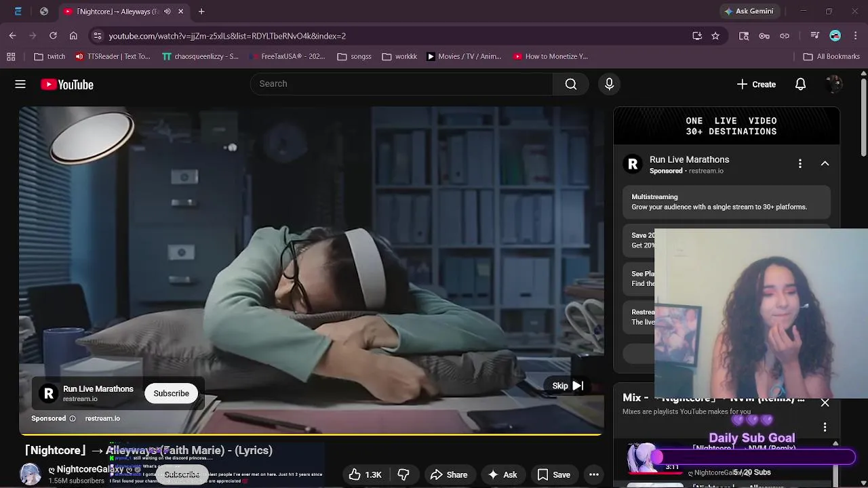Click the Ask button below video
Viewport: 868px width, 488px height.
[x=502, y=474]
